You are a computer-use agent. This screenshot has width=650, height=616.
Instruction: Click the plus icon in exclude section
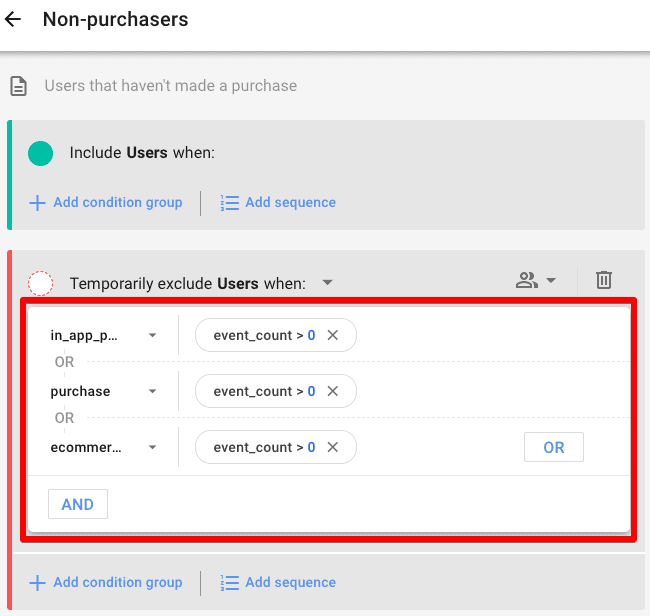tap(37, 583)
